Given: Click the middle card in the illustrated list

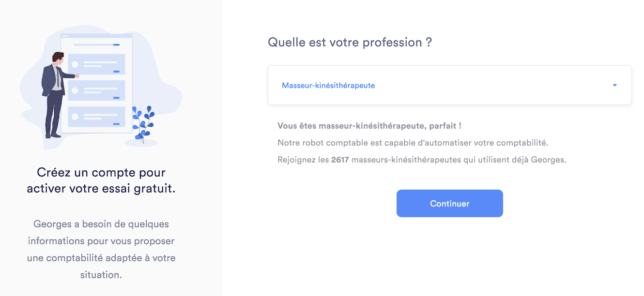Looking at the screenshot, I should 97,90.
